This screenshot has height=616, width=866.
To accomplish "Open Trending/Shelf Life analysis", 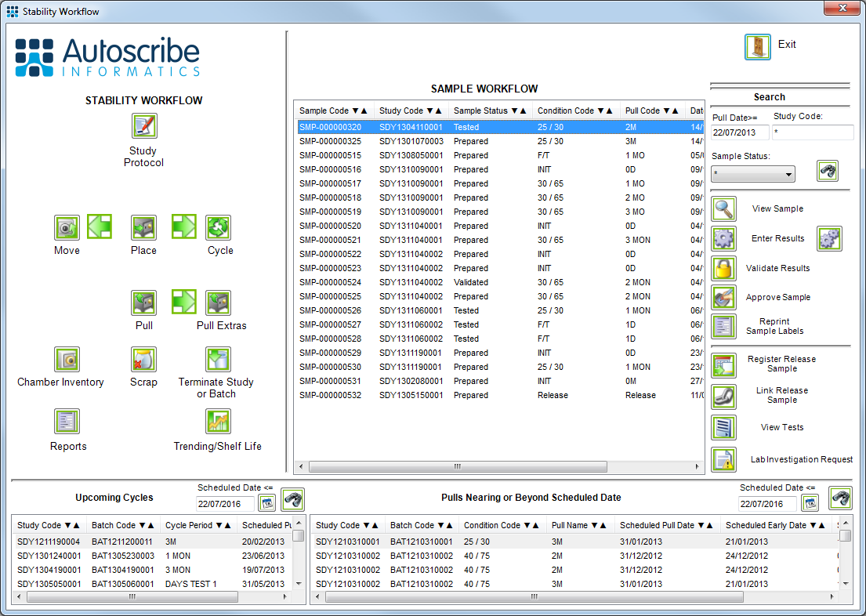I will [x=217, y=421].
